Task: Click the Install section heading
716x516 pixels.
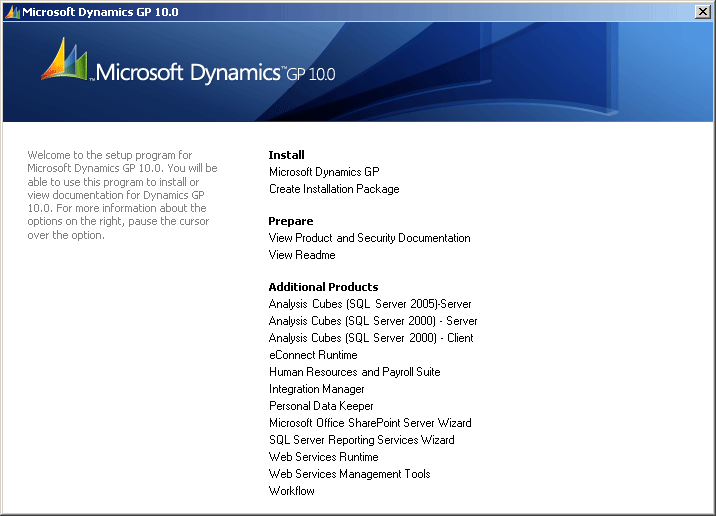Action: 286,155
